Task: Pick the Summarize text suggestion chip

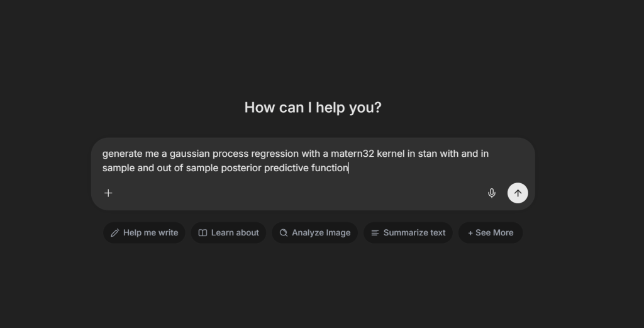Action: pos(414,233)
